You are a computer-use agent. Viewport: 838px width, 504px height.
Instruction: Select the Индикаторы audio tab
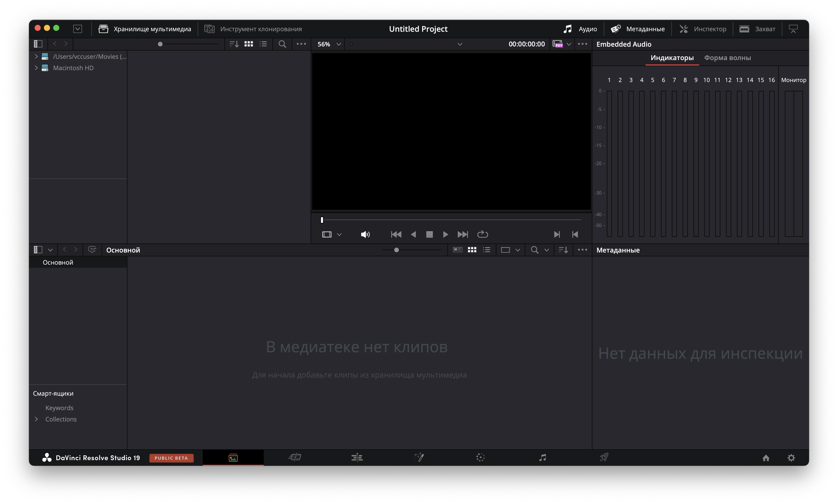pyautogui.click(x=672, y=58)
